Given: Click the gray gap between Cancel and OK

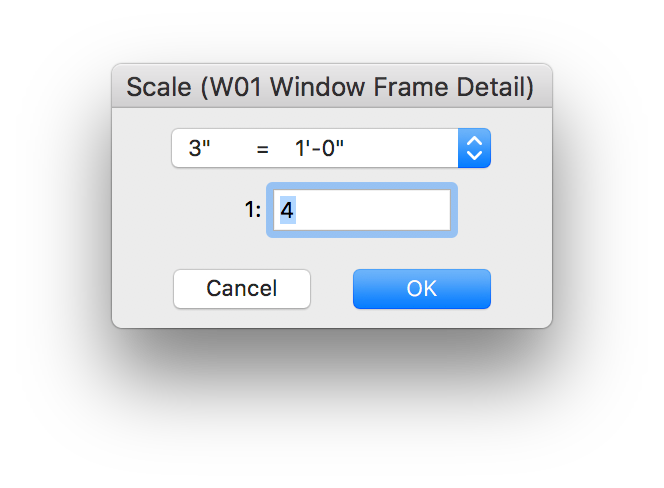Looking at the screenshot, I should point(331,289).
